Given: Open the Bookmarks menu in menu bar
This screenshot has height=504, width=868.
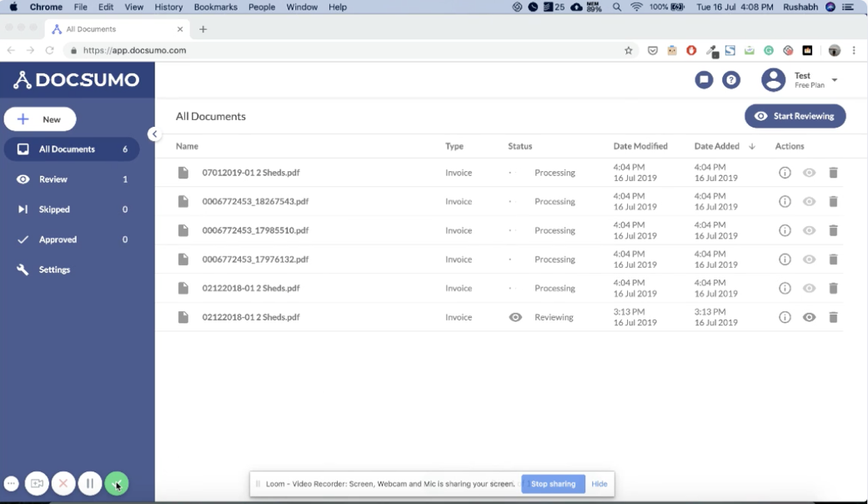Looking at the screenshot, I should coord(215,8).
